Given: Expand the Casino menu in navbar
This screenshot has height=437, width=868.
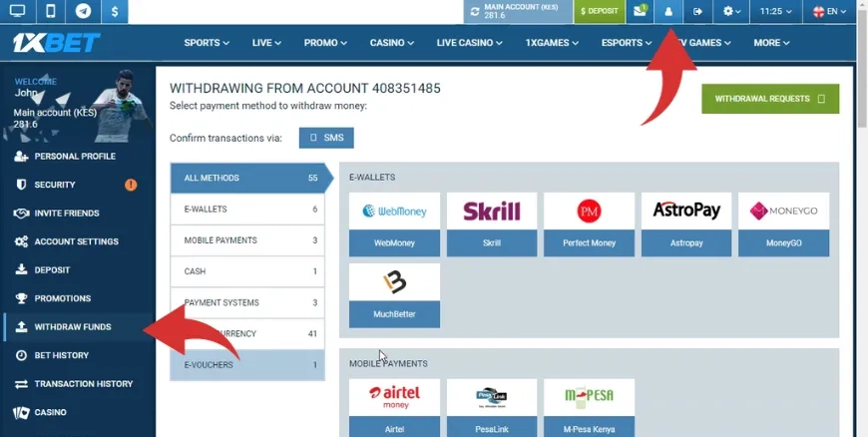Looking at the screenshot, I should pyautogui.click(x=391, y=43).
